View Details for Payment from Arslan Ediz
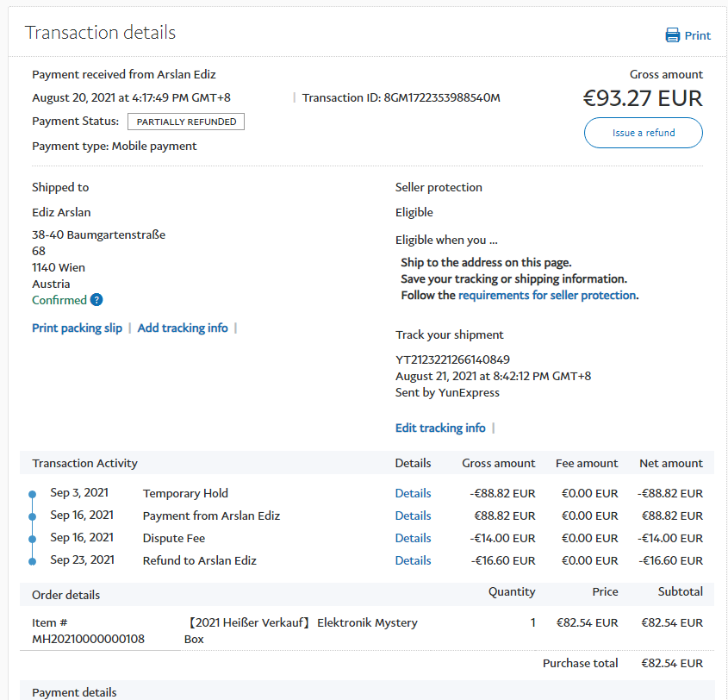 click(413, 516)
